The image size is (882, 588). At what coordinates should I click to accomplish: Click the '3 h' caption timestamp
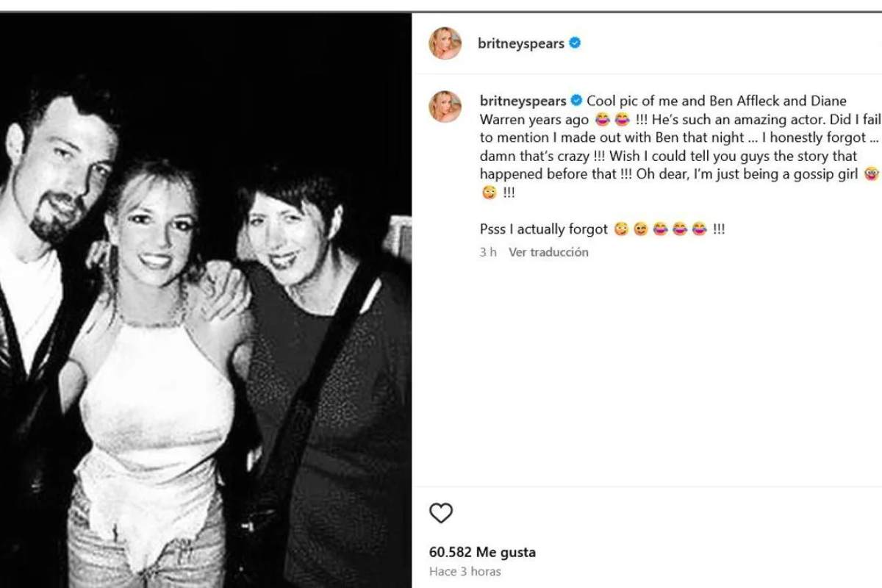[x=488, y=252]
